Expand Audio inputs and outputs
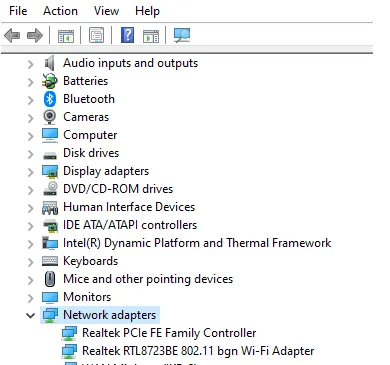This screenshot has width=390, height=365. pyautogui.click(x=31, y=64)
